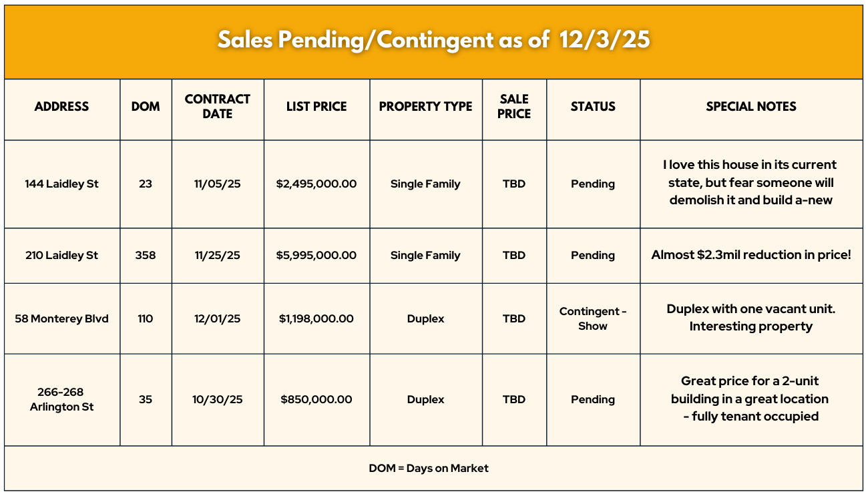
Task: Click the DOM column header
Action: click(146, 107)
